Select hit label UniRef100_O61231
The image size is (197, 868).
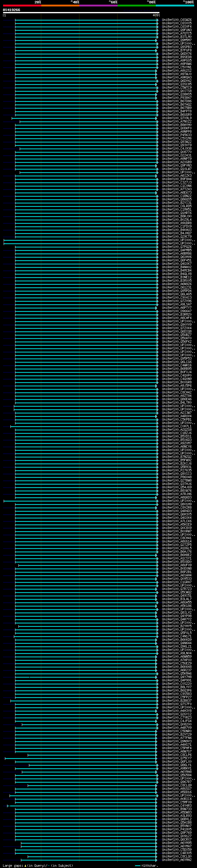[x=177, y=287]
